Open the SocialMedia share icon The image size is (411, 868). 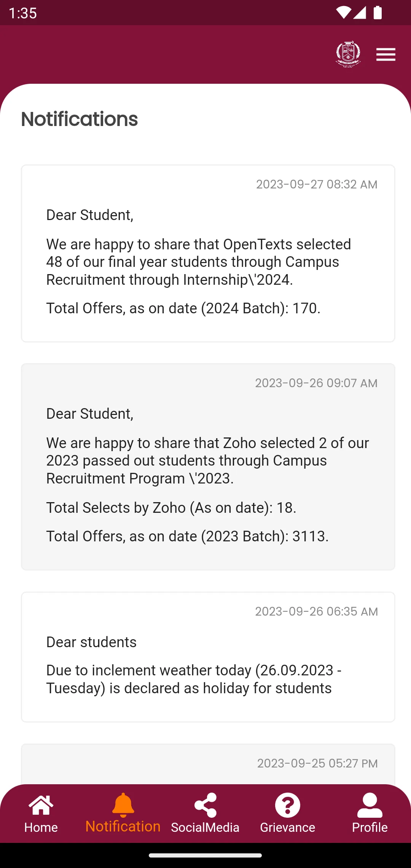click(205, 805)
